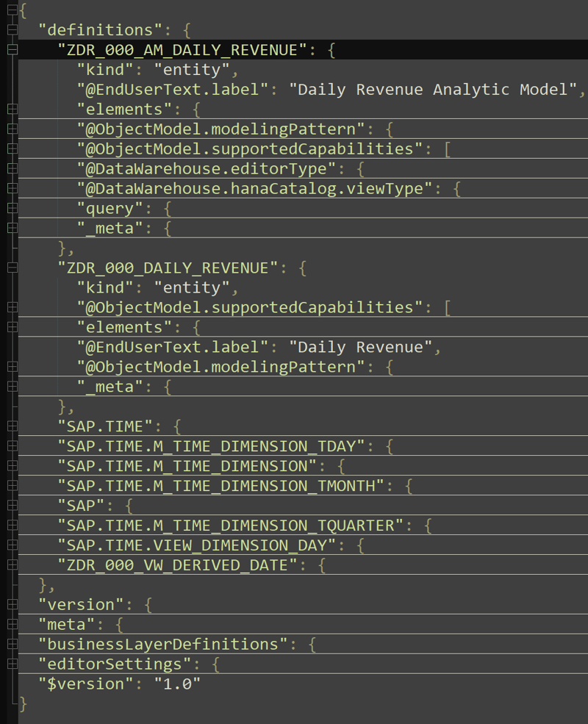Click "Daily Revenue Analytic Model" value
Viewport: 588px width, 724px height.
pyautogui.click(x=433, y=89)
